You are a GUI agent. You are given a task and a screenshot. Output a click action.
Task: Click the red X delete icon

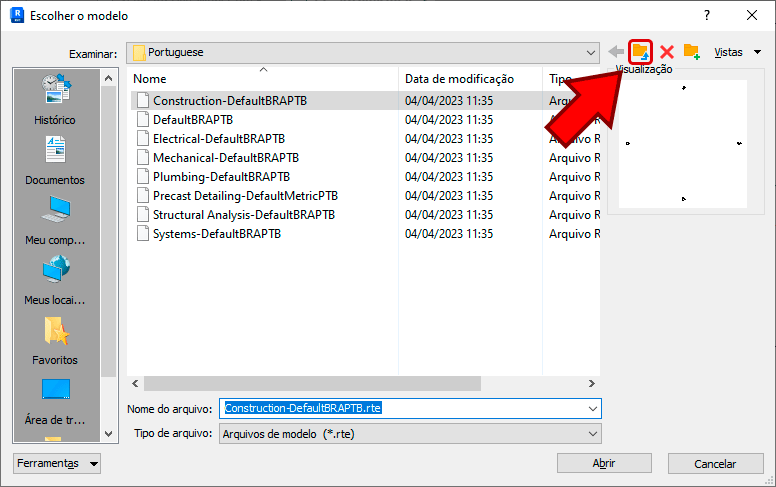pyautogui.click(x=667, y=52)
